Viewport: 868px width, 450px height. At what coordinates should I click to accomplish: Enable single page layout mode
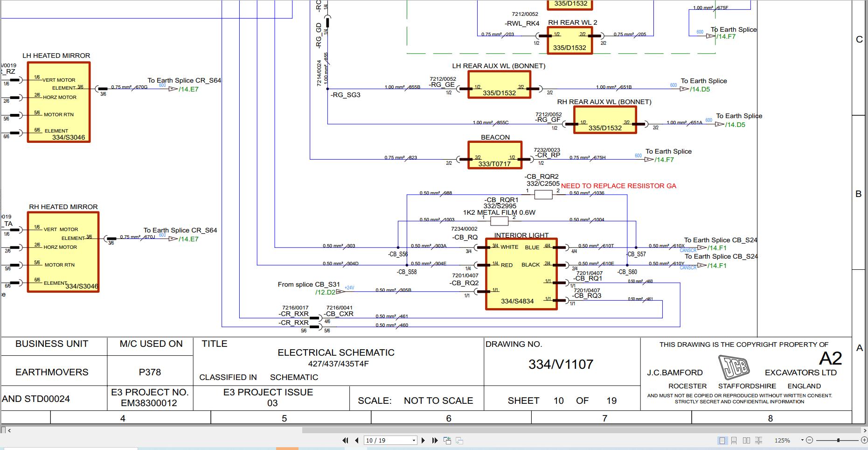tap(723, 440)
